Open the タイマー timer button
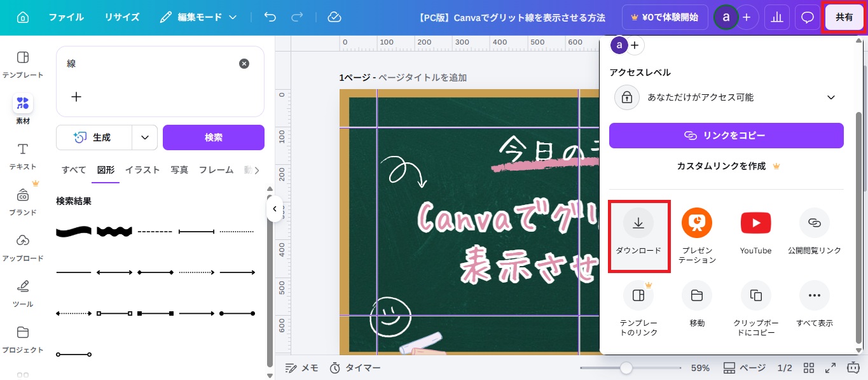 (x=355, y=368)
